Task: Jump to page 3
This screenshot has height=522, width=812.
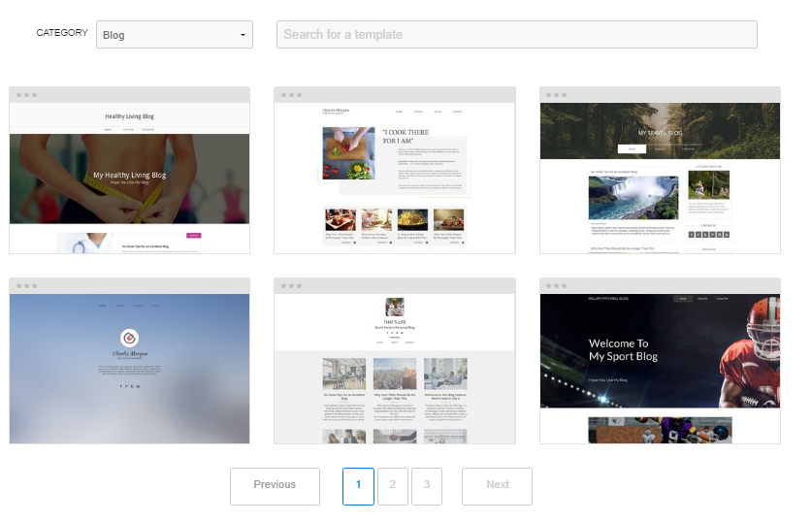Action: [427, 486]
